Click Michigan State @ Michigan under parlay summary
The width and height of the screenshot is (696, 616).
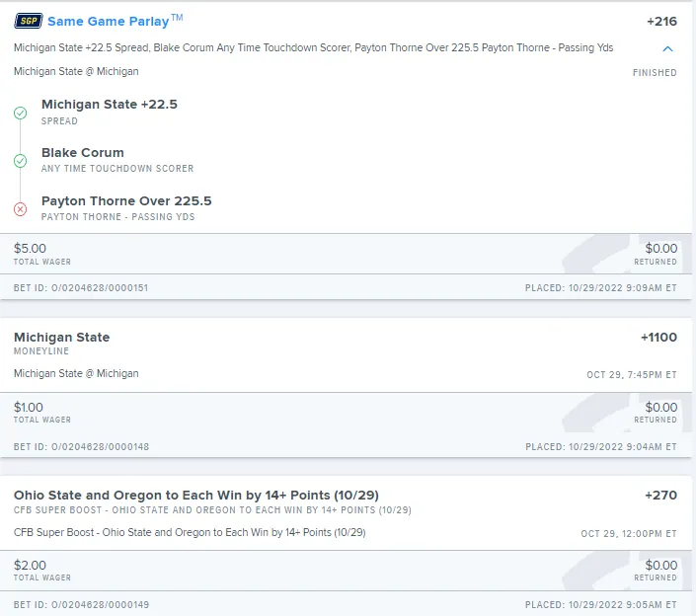pos(76,71)
